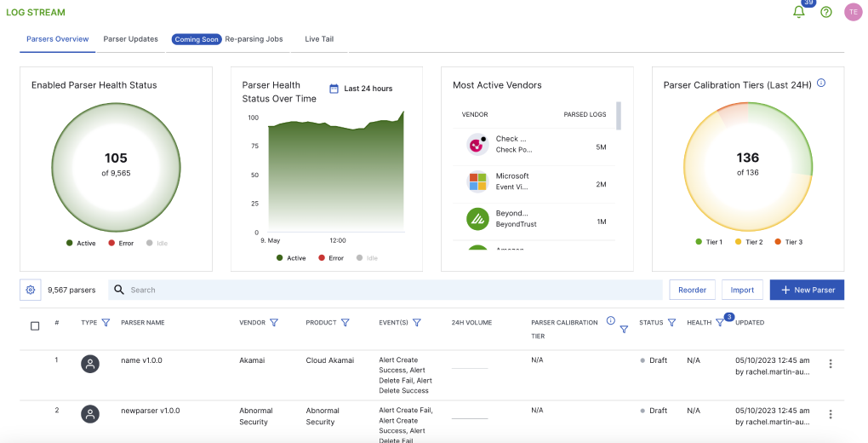Screen dimensions: 868x443
Task: Click the user type icon for name v1.0.0
Action: [90, 364]
